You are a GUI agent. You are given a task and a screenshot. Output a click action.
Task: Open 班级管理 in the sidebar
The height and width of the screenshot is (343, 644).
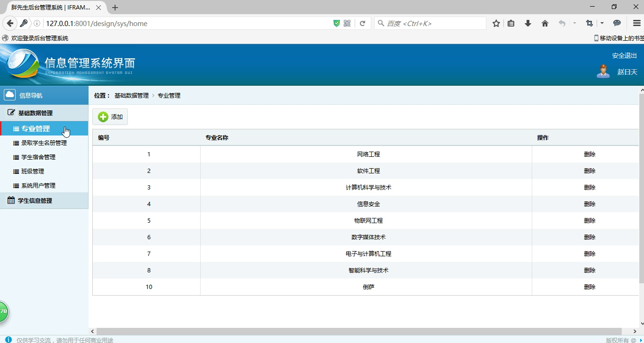click(x=44, y=171)
